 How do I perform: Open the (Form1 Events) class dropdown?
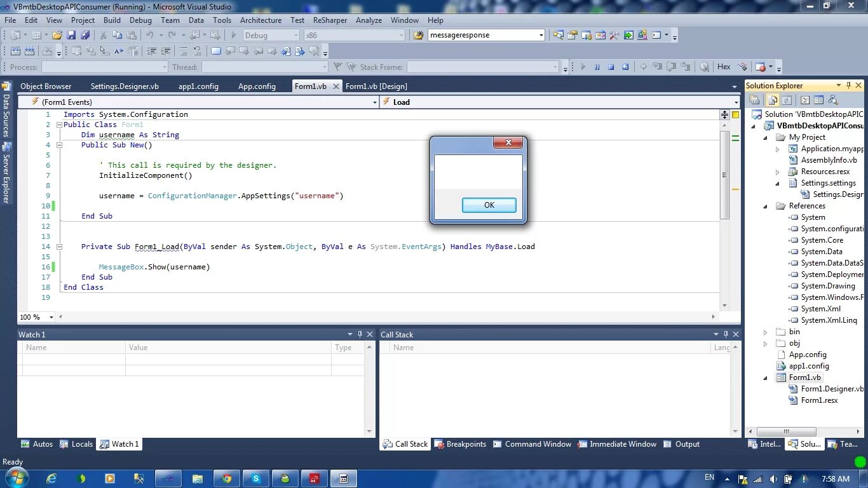coord(375,102)
